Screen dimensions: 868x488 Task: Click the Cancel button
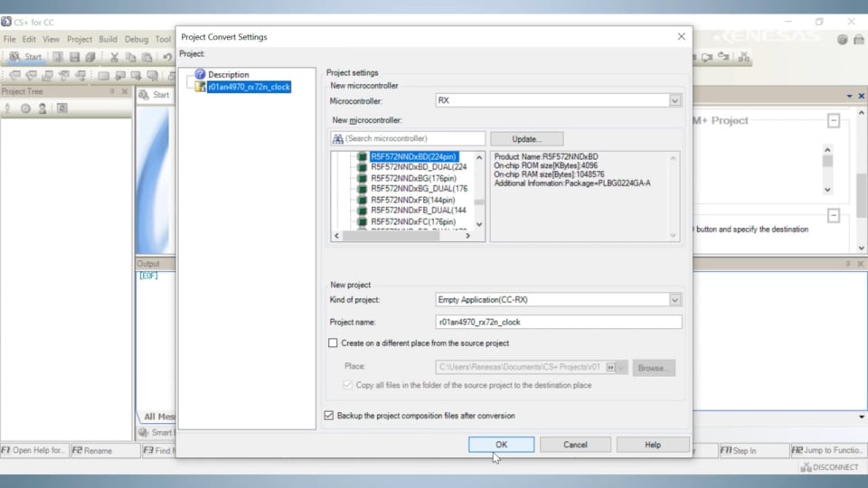click(x=575, y=445)
